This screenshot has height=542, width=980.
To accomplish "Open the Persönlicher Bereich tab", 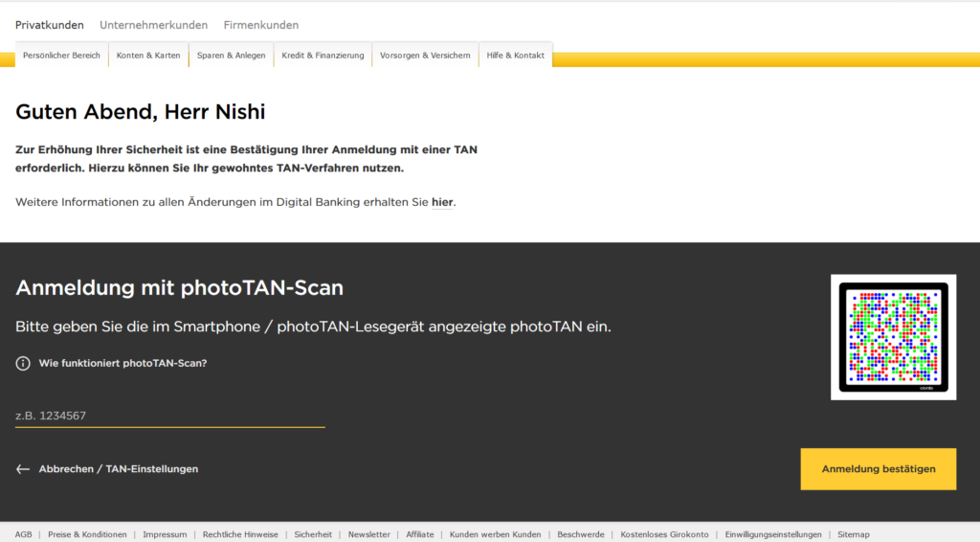I will click(x=61, y=56).
